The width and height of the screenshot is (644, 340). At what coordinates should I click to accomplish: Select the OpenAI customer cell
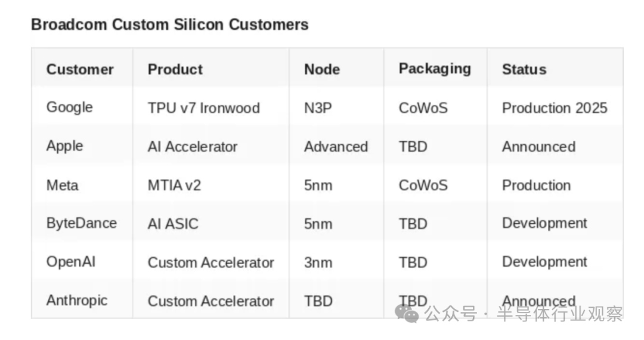coord(71,262)
